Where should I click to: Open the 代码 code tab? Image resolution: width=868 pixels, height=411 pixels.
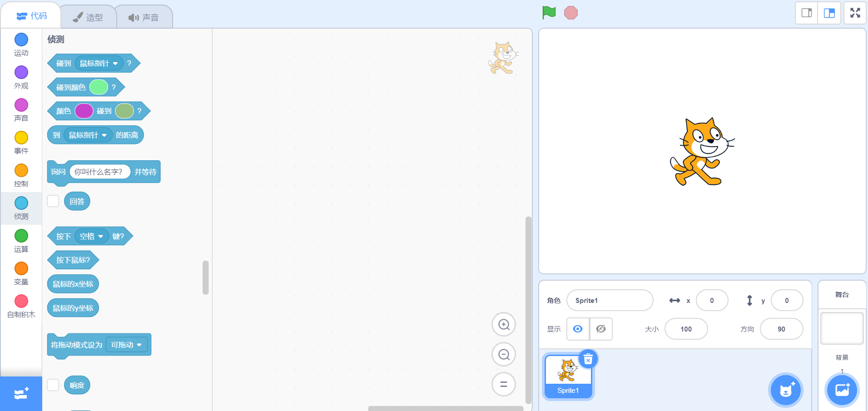(32, 16)
